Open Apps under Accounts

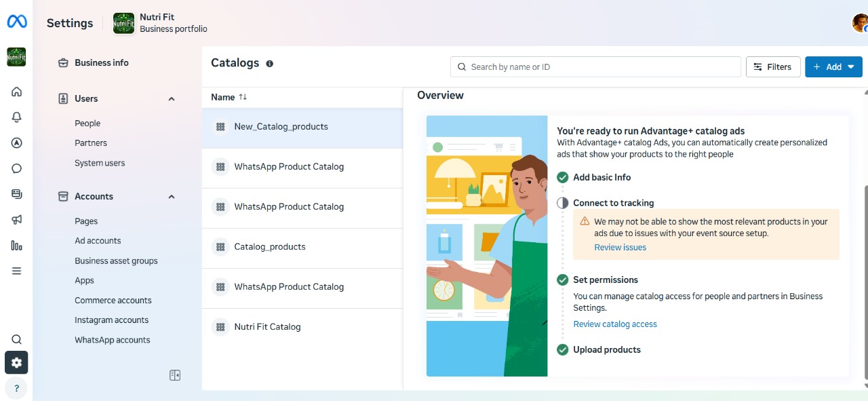click(x=84, y=280)
